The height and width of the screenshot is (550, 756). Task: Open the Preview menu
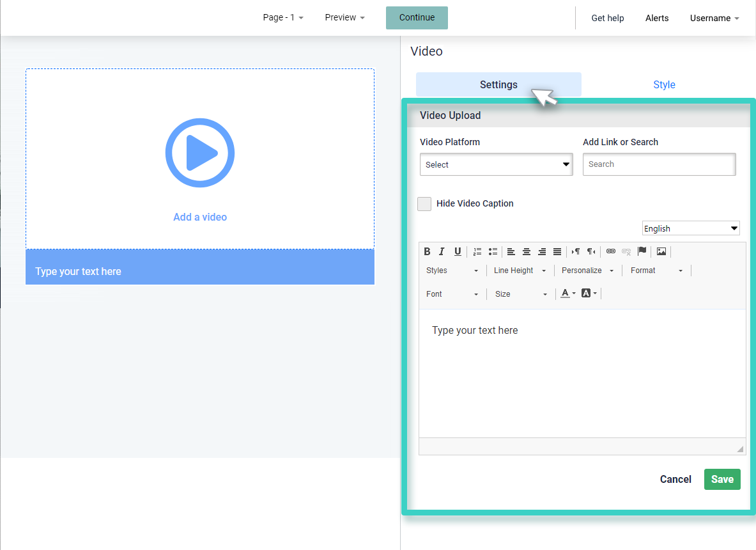point(344,17)
